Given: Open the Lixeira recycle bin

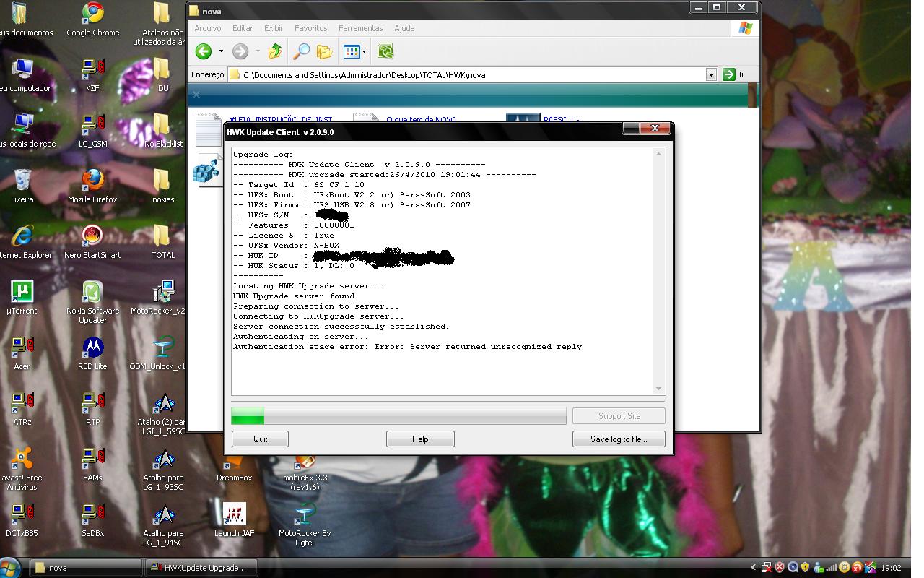Looking at the screenshot, I should [x=22, y=186].
